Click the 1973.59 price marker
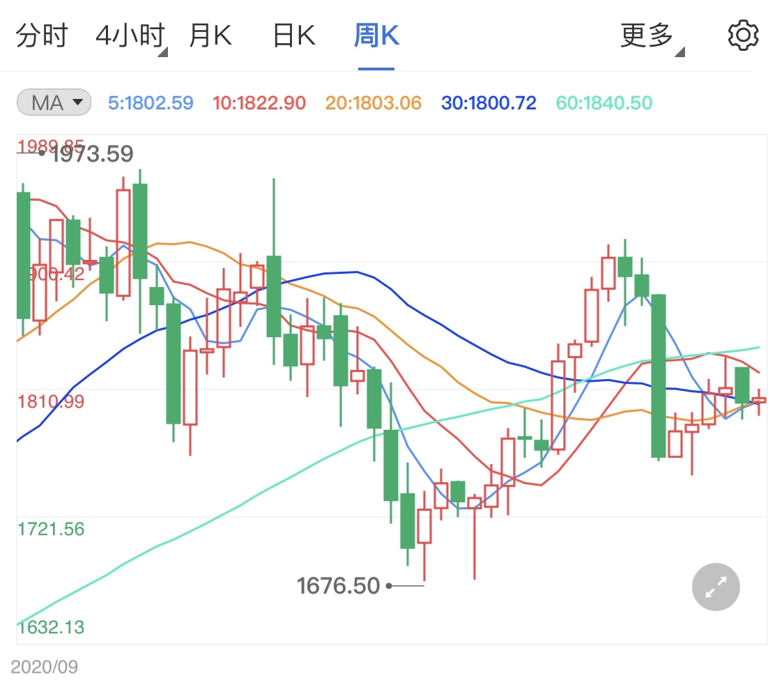This screenshot has height=680, width=784. point(90,153)
